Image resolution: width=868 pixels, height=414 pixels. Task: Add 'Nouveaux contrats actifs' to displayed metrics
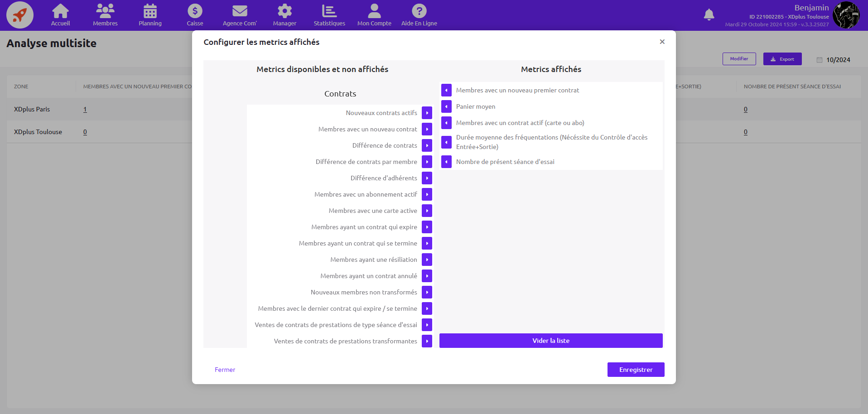[x=427, y=113]
